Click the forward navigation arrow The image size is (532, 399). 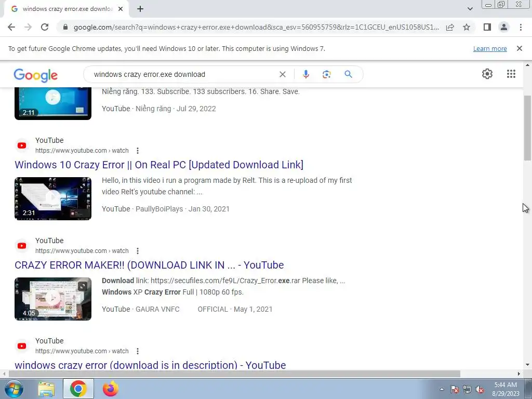28,27
